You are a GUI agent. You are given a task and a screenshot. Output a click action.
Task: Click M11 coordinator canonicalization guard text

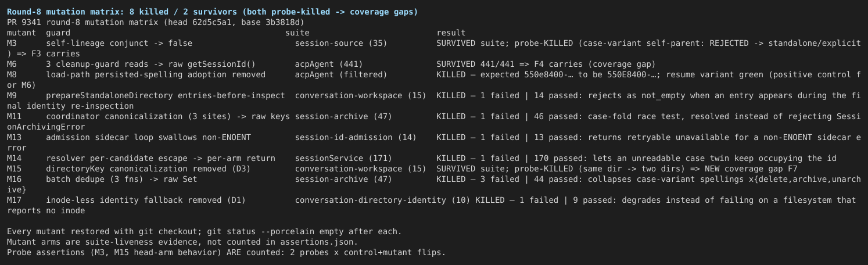(x=168, y=116)
